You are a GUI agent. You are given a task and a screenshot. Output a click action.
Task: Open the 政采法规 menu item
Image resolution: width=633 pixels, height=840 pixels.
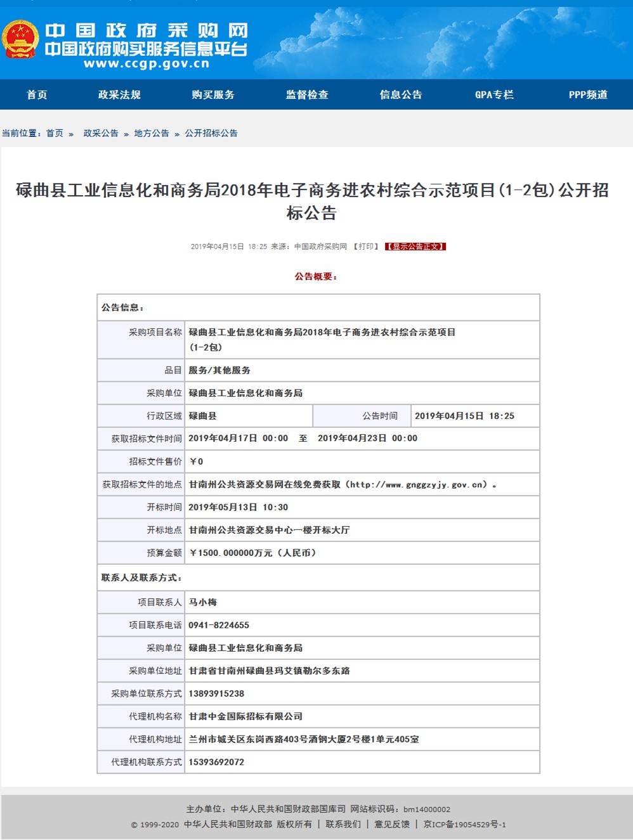click(119, 94)
